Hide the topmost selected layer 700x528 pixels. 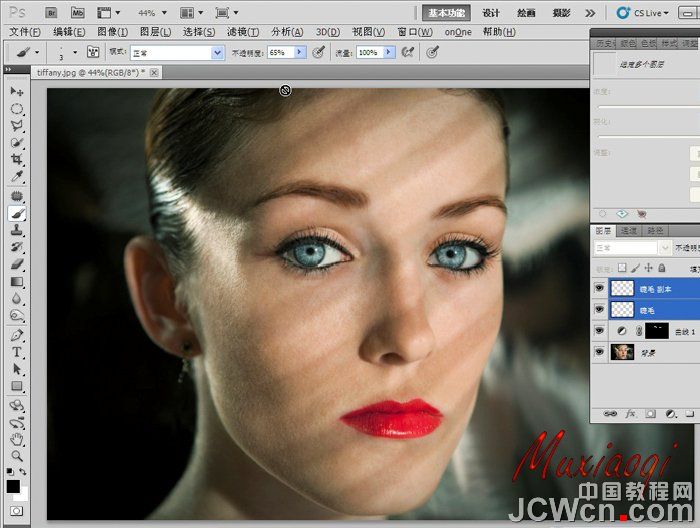point(600,288)
